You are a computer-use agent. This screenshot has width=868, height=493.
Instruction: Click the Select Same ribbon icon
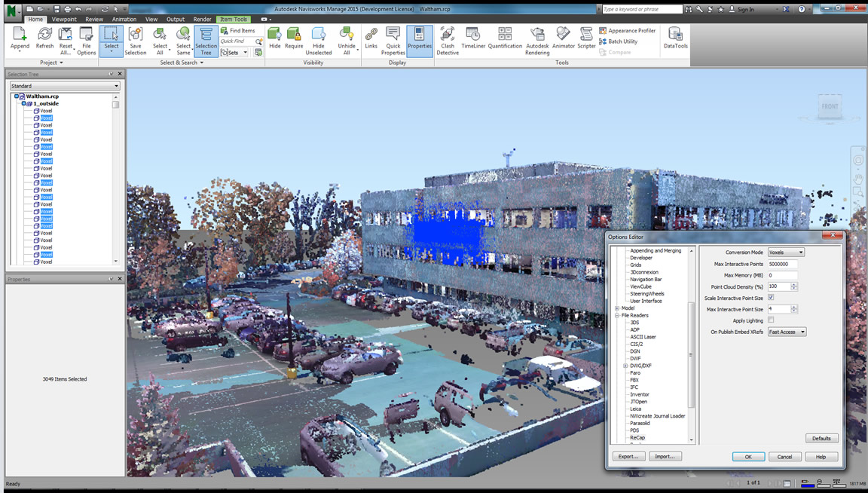click(x=183, y=41)
